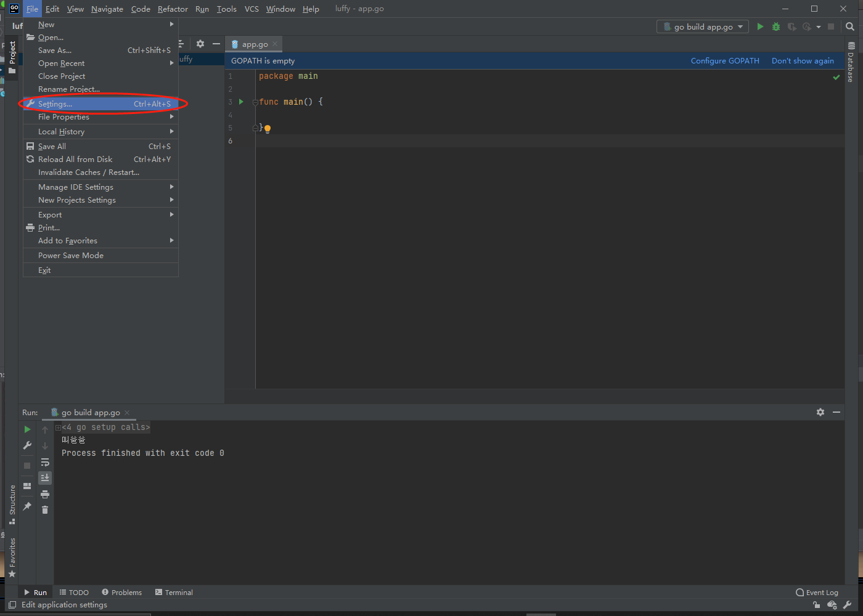Toggle soft-wrap in Run console
863x616 pixels.
pyautogui.click(x=45, y=462)
